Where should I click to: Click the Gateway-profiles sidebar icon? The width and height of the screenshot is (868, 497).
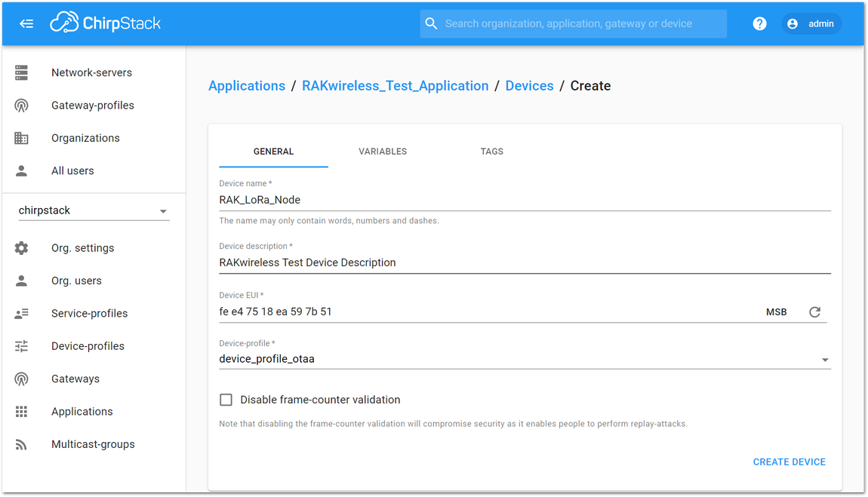22,105
